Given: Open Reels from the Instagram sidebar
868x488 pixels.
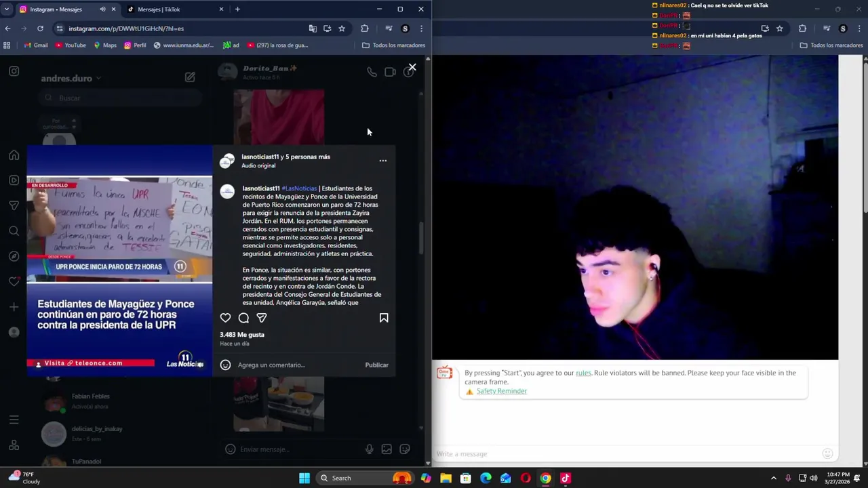Looking at the screenshot, I should point(14,180).
